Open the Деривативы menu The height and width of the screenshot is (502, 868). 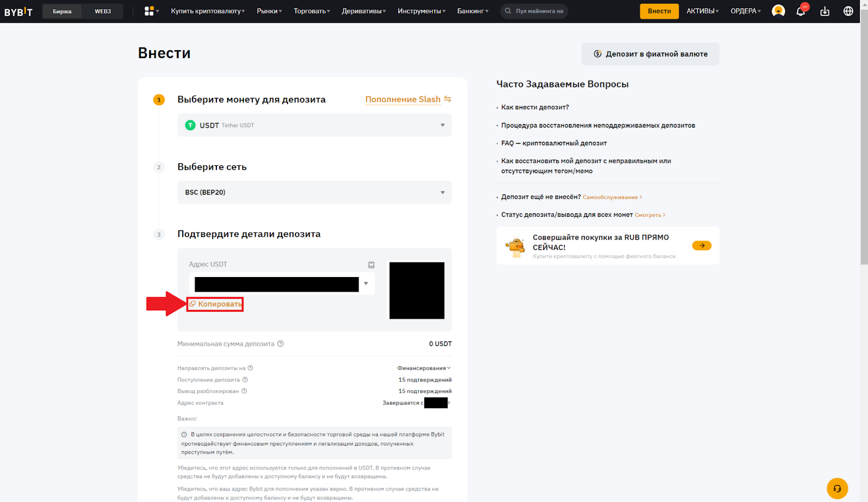click(x=363, y=11)
